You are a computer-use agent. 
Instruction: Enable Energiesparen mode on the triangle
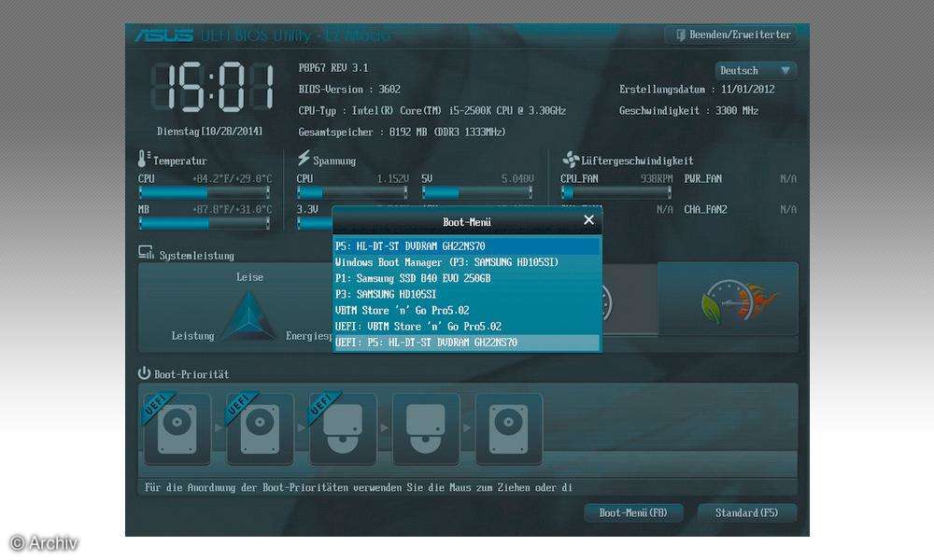coord(308,335)
